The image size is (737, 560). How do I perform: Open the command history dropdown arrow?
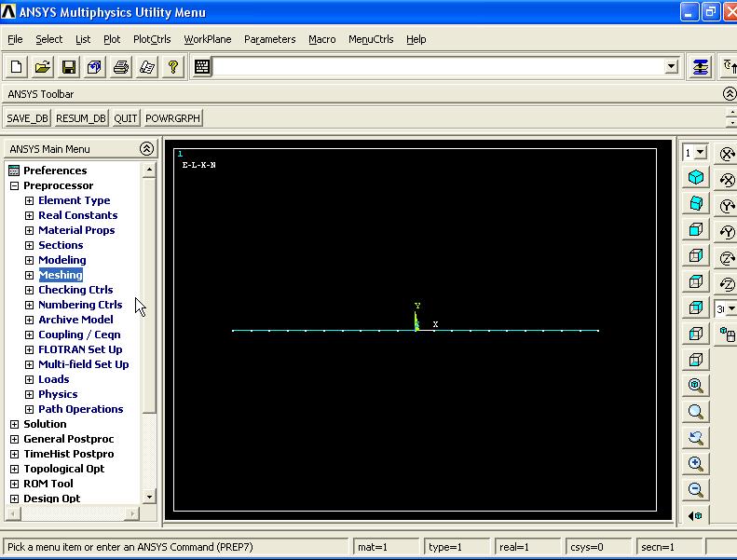pos(672,66)
